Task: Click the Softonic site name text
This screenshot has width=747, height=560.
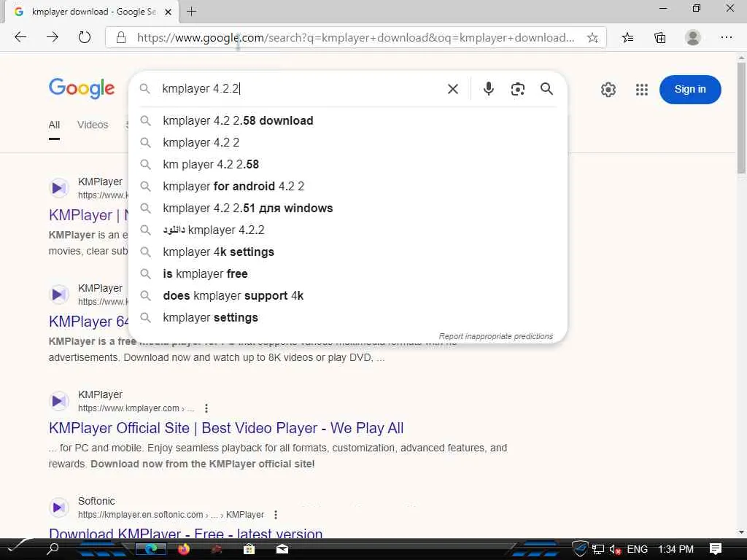Action: tap(96, 501)
